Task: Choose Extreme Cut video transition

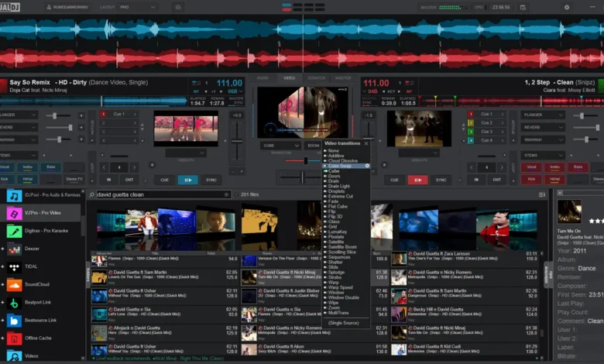Action: click(x=341, y=197)
